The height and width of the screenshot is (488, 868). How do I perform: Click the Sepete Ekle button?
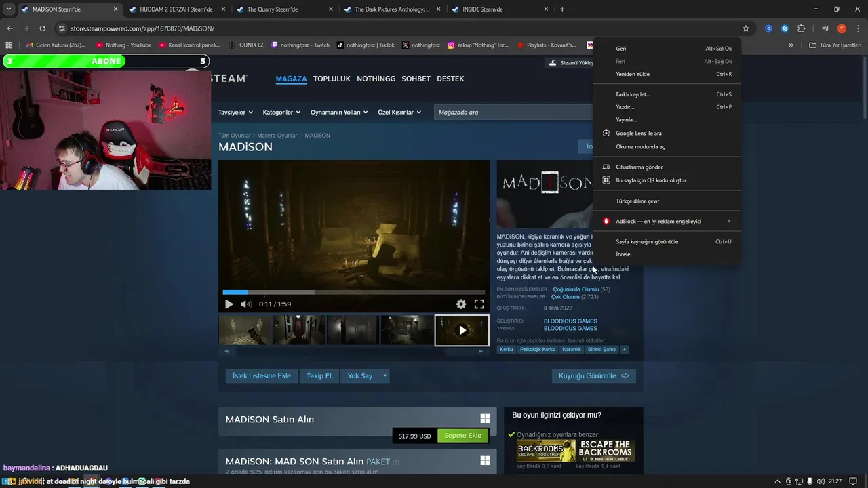tap(463, 436)
